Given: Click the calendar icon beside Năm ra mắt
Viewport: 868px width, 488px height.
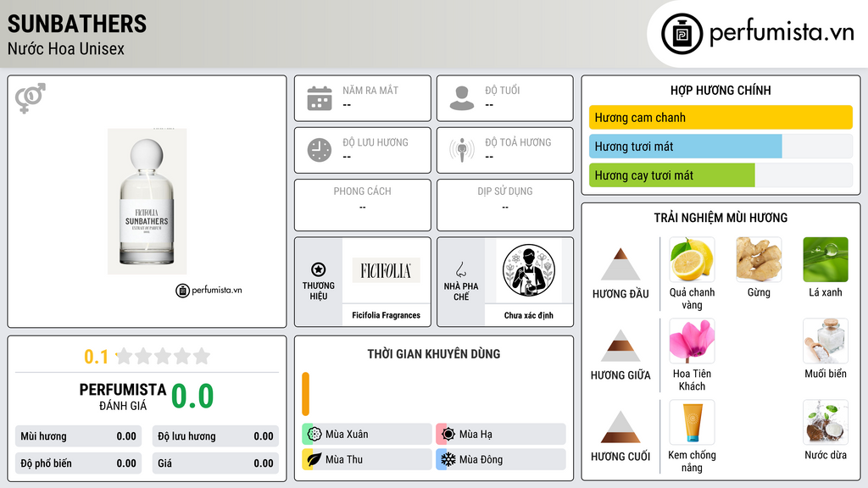Looking at the screenshot, I should point(320,98).
